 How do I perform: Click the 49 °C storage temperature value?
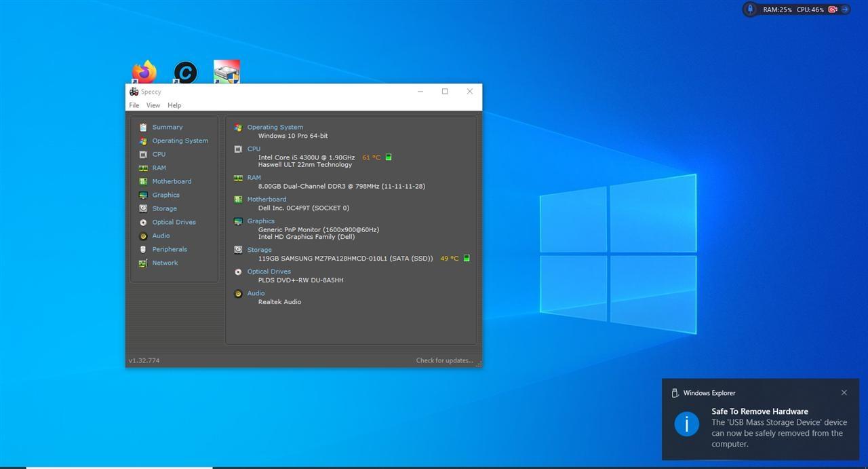pyautogui.click(x=449, y=259)
